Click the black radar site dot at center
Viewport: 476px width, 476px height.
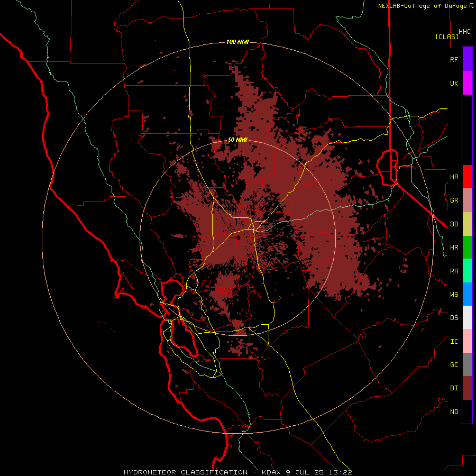(x=239, y=237)
